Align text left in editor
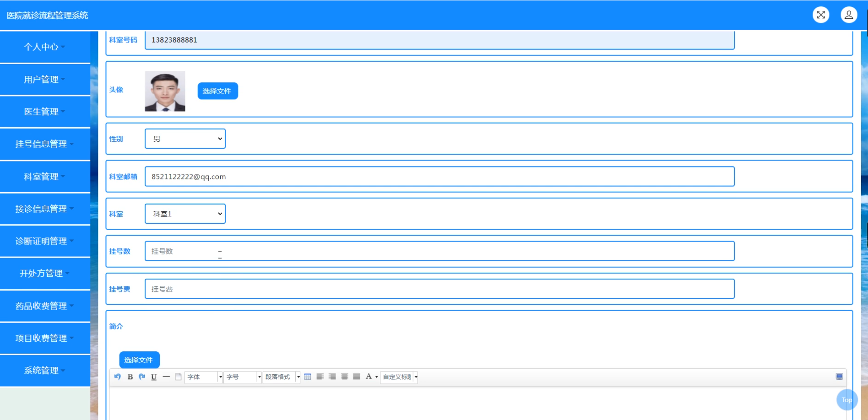Viewport: 868px width, 420px height. coord(320,377)
